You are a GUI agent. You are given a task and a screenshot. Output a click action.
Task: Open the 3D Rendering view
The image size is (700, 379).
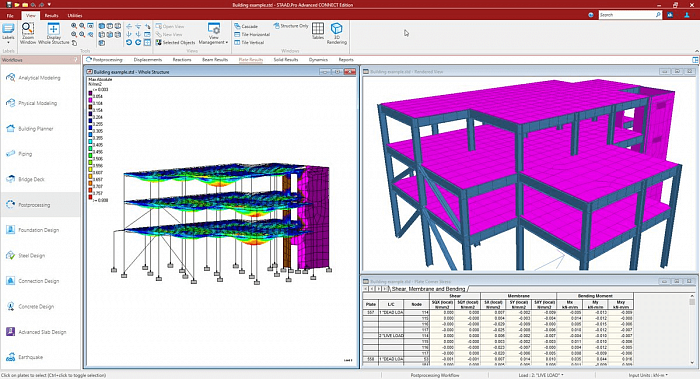click(x=337, y=33)
